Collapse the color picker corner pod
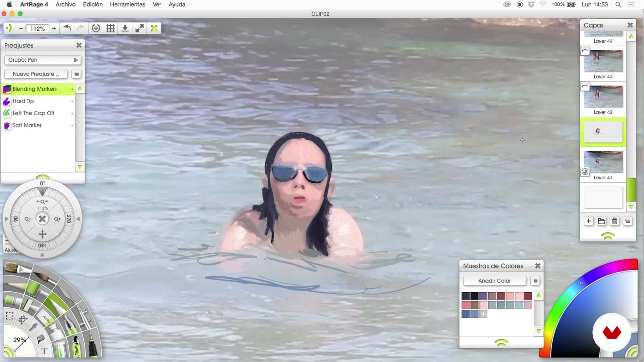 pyautogui.click(x=633, y=352)
